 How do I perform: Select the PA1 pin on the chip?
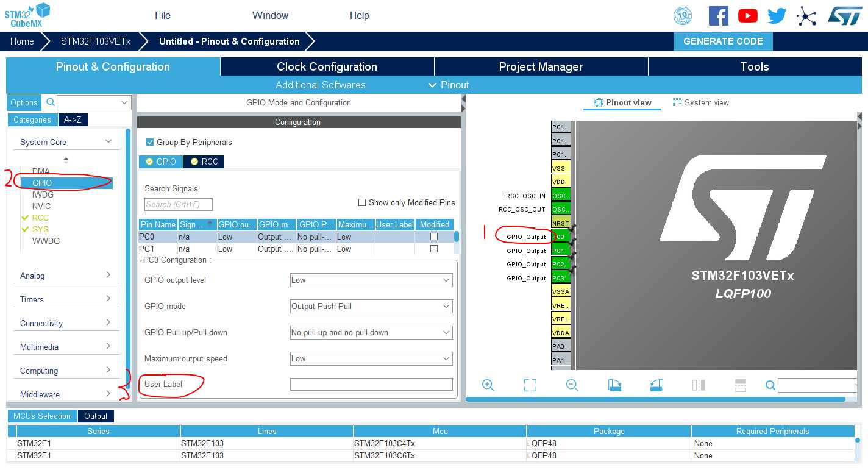(561, 360)
